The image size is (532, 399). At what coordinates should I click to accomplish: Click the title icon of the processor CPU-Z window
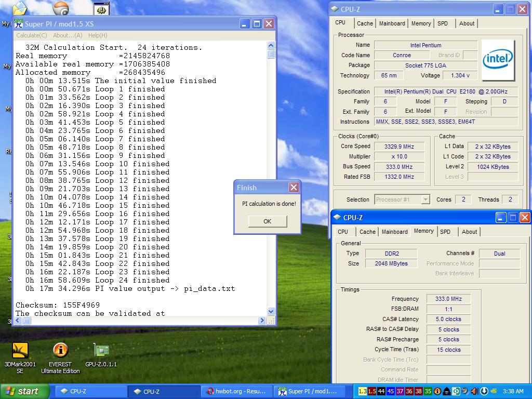(335, 9)
